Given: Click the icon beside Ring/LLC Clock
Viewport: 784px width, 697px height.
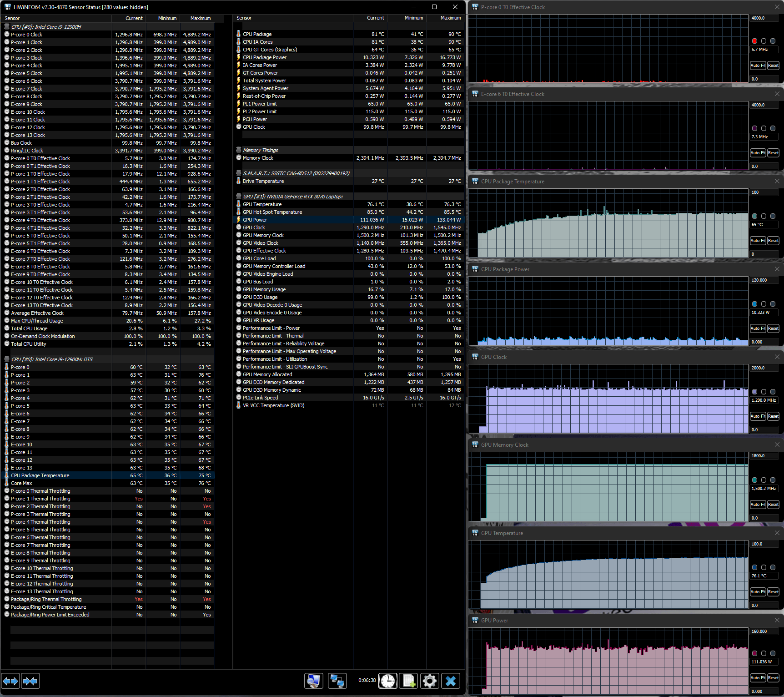Looking at the screenshot, I should 7,151.
